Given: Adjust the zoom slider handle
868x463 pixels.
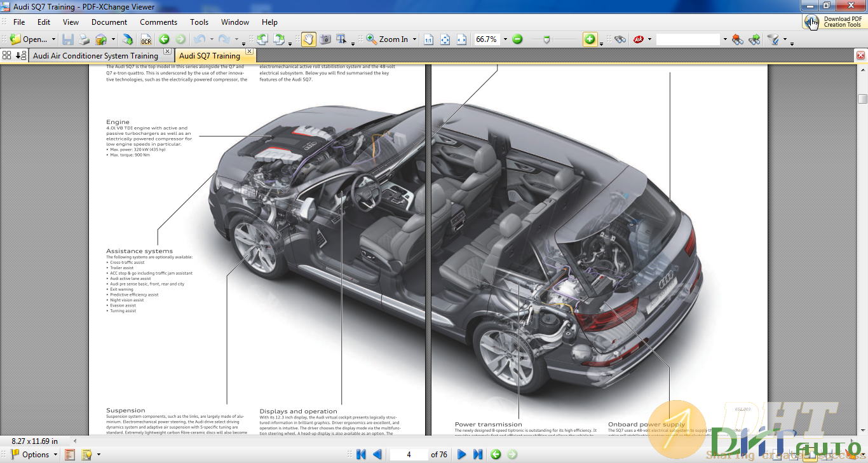Looking at the screenshot, I should [x=548, y=39].
